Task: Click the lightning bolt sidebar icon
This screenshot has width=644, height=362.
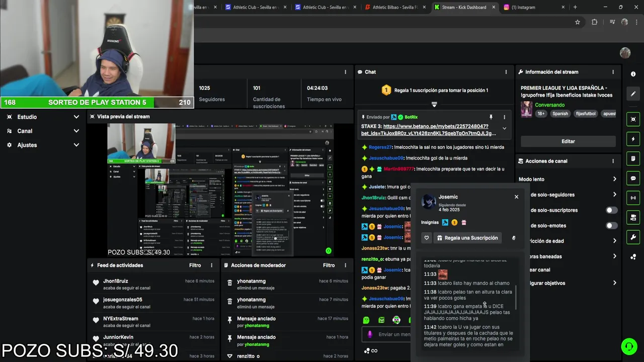Action: 633,139
